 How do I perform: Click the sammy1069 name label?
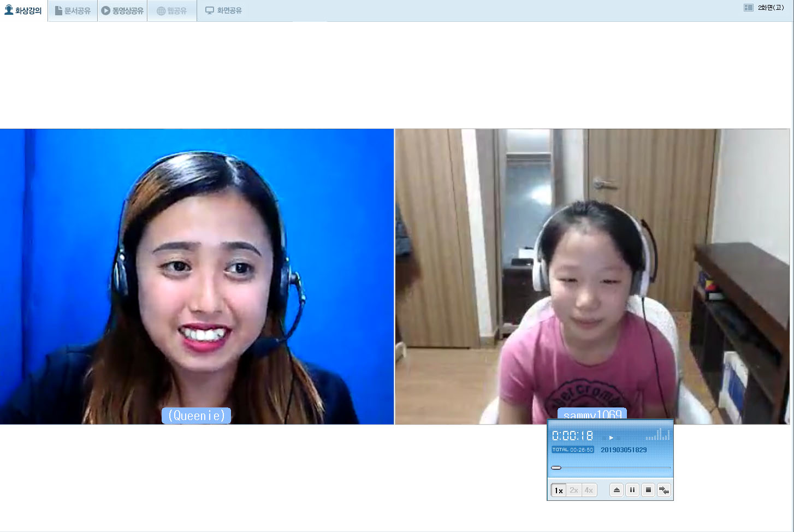592,415
